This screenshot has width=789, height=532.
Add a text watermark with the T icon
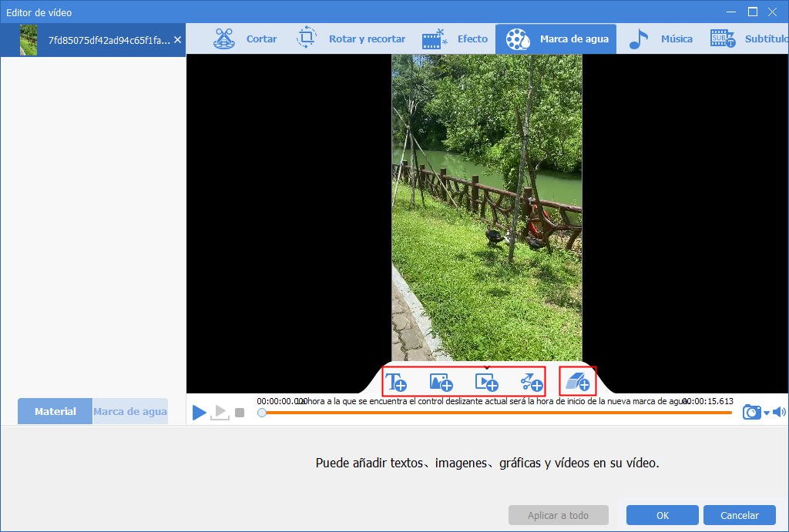point(396,382)
